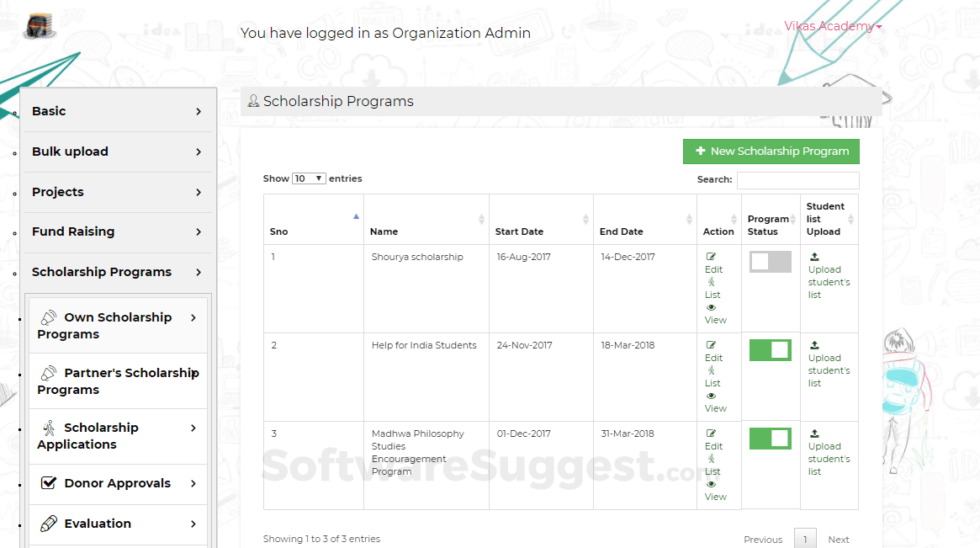Open the Show entries count dropdown
The height and width of the screenshot is (548, 980).
(309, 178)
